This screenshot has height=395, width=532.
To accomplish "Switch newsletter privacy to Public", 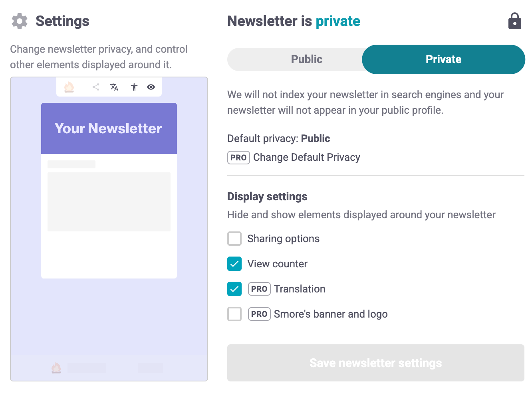I will pyautogui.click(x=306, y=59).
